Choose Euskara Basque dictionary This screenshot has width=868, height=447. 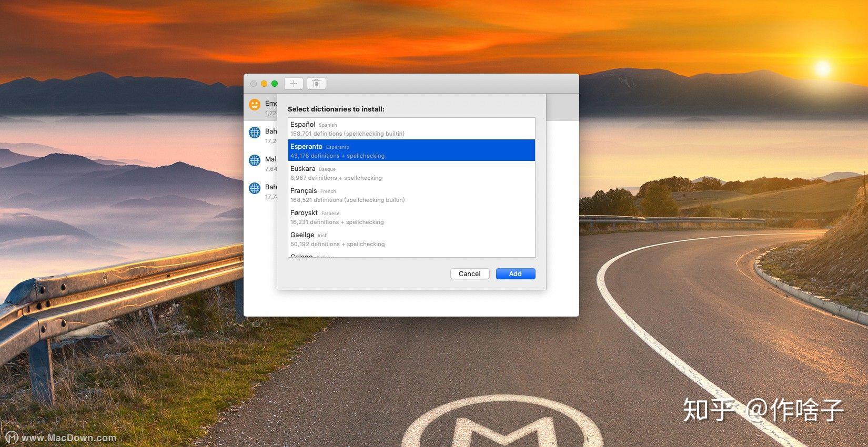411,172
